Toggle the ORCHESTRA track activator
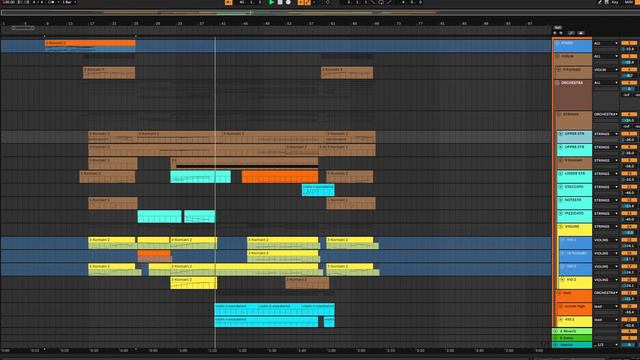640x360 pixels. (629, 82)
